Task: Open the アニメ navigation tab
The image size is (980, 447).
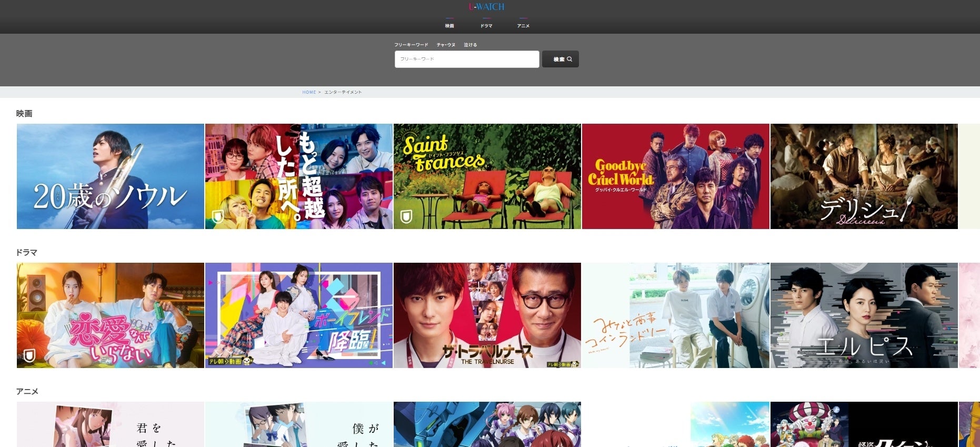Action: 523,26
